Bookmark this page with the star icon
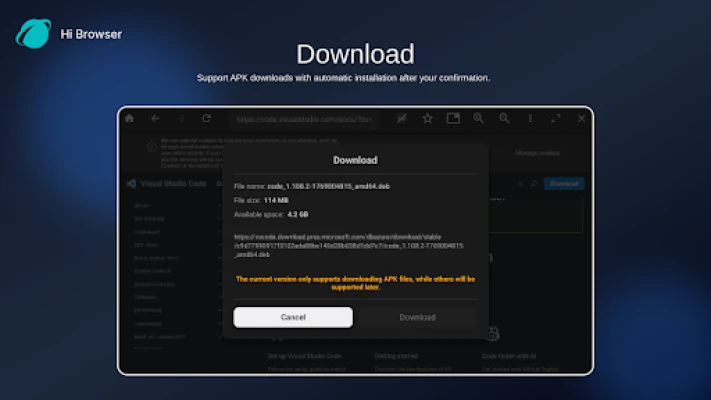The width and height of the screenshot is (711, 400). click(x=427, y=118)
